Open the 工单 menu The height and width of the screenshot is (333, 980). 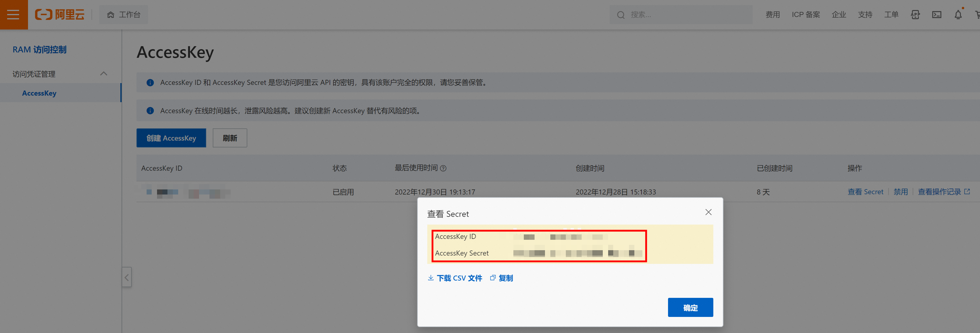pos(891,14)
